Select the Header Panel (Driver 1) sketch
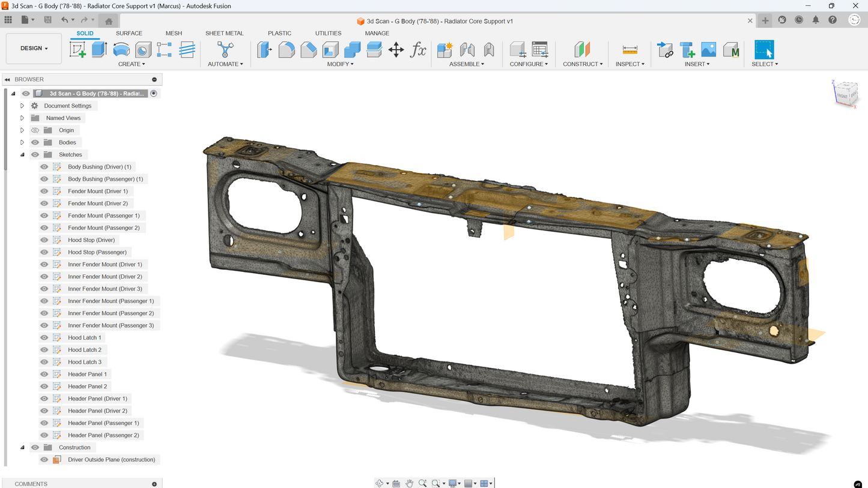 97,399
